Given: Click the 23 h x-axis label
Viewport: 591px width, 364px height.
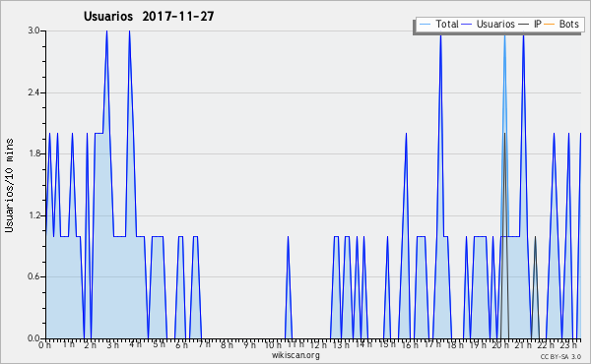Looking at the screenshot, I should (568, 344).
